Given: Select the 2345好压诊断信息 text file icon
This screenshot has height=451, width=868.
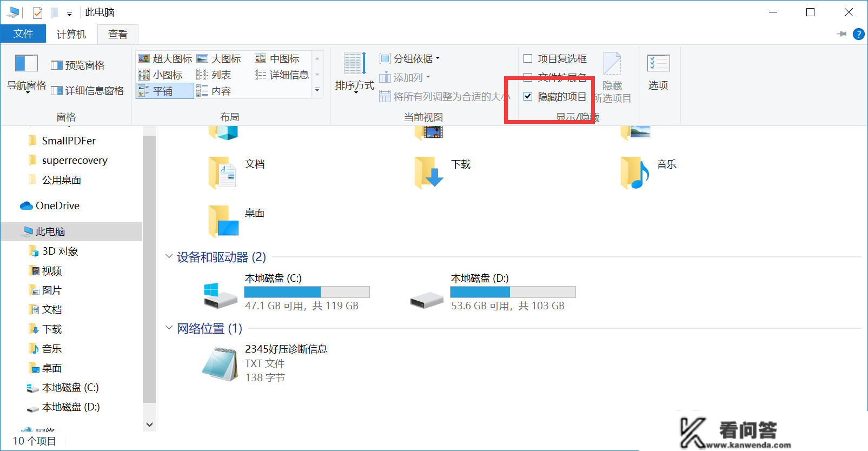Looking at the screenshot, I should point(220,364).
